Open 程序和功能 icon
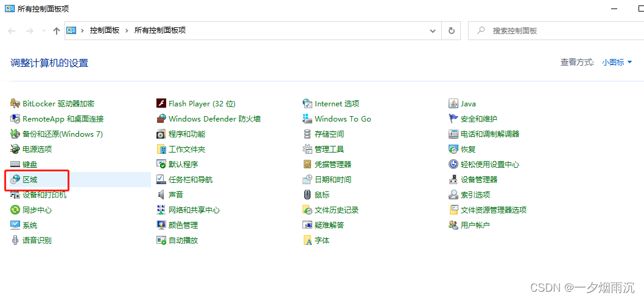644x299 pixels. click(161, 134)
